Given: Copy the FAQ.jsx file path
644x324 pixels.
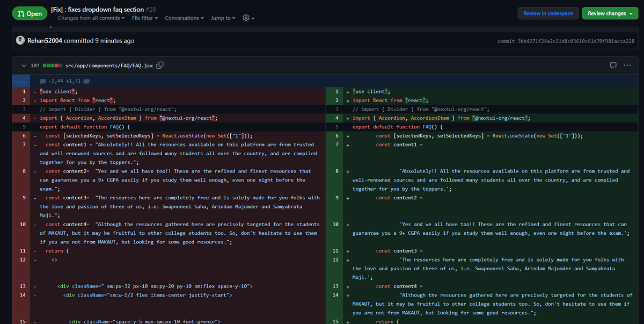Looking at the screenshot, I should point(160,66).
